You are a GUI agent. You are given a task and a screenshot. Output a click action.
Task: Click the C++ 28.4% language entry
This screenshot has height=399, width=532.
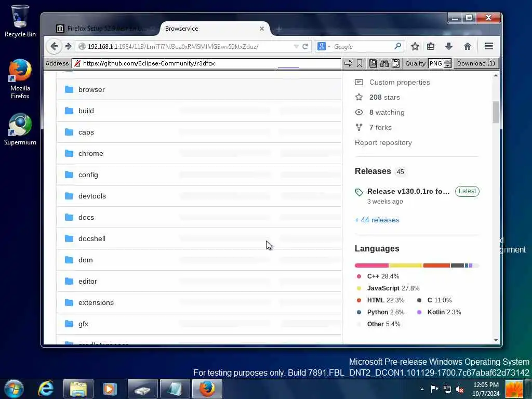[383, 276]
